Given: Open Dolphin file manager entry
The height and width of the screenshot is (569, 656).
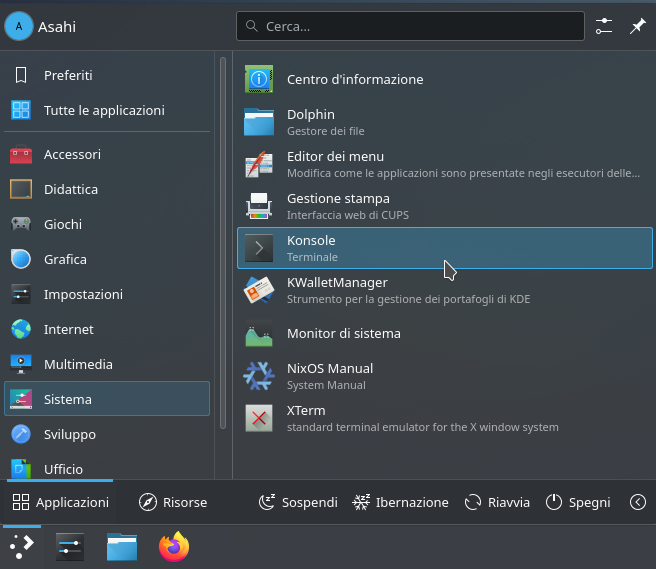Looking at the screenshot, I should [x=444, y=122].
